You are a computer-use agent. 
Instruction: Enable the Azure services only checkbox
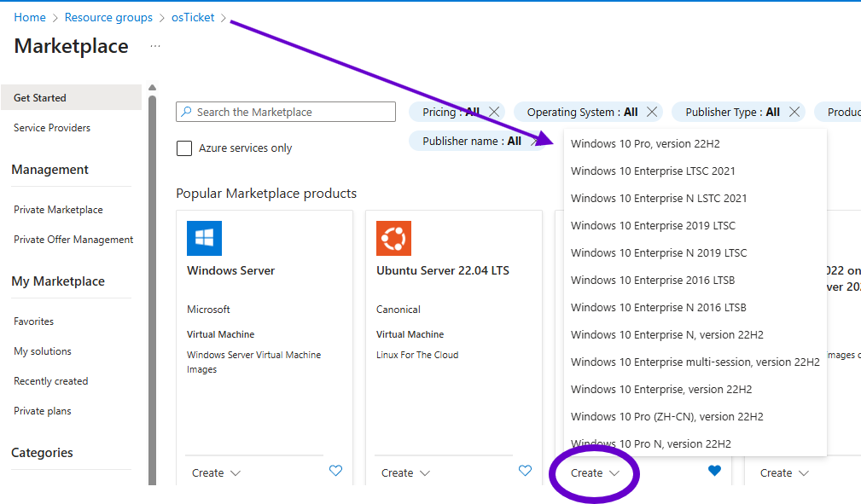(x=184, y=148)
